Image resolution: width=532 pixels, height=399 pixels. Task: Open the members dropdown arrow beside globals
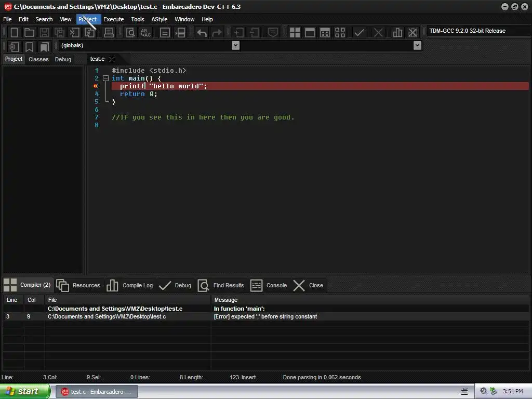click(x=417, y=45)
